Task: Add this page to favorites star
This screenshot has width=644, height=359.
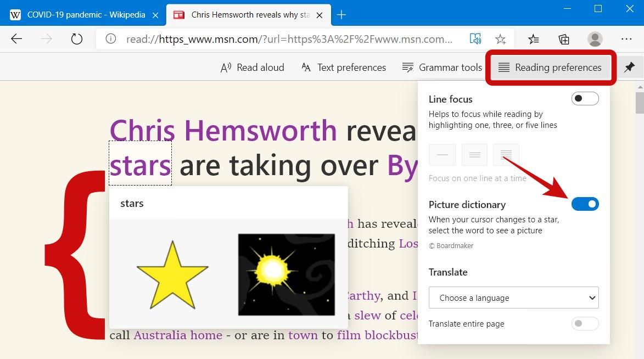Action: [x=500, y=39]
